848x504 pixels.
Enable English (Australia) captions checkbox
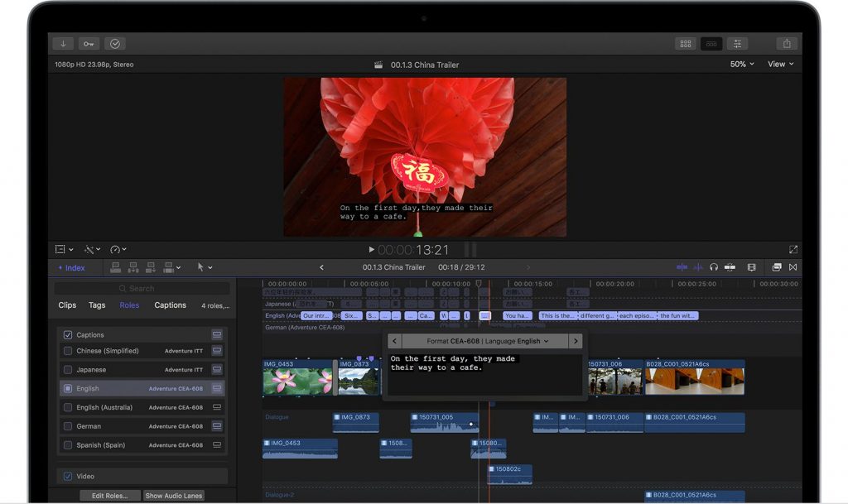(68, 407)
